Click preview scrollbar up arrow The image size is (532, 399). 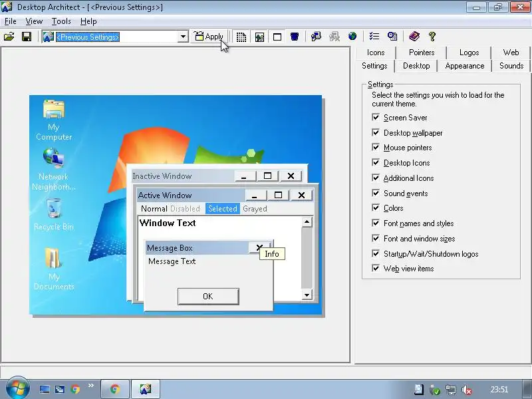pyautogui.click(x=307, y=222)
